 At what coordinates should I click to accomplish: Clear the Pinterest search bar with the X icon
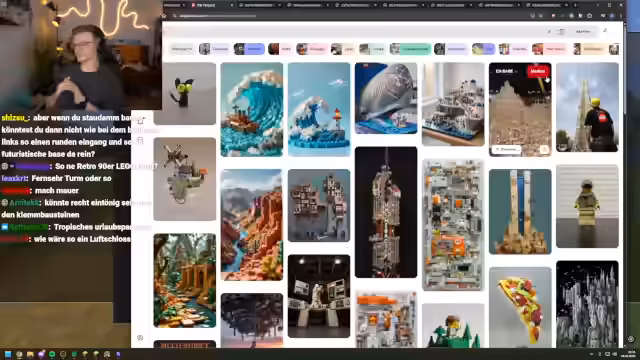[549, 31]
